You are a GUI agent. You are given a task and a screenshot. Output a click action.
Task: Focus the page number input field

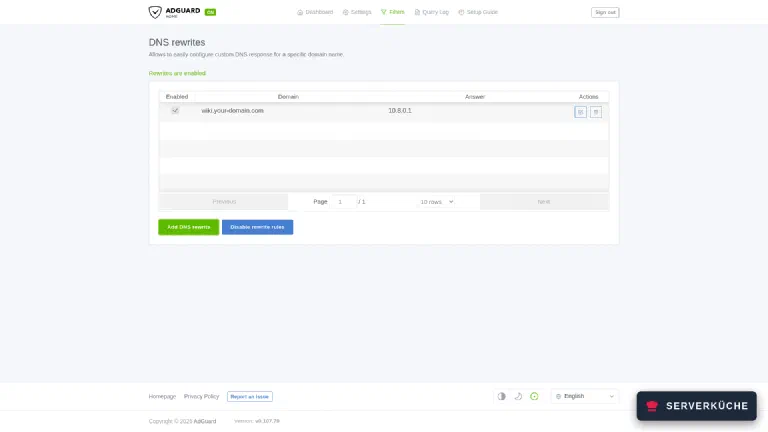tap(343, 202)
